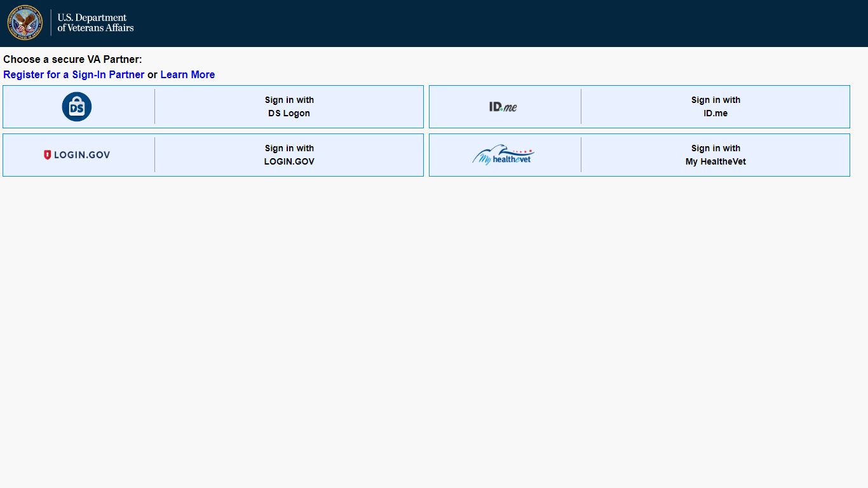This screenshot has height=488, width=868.
Task: Click the "Choose a secure VA Partner" heading
Action: 72,59
